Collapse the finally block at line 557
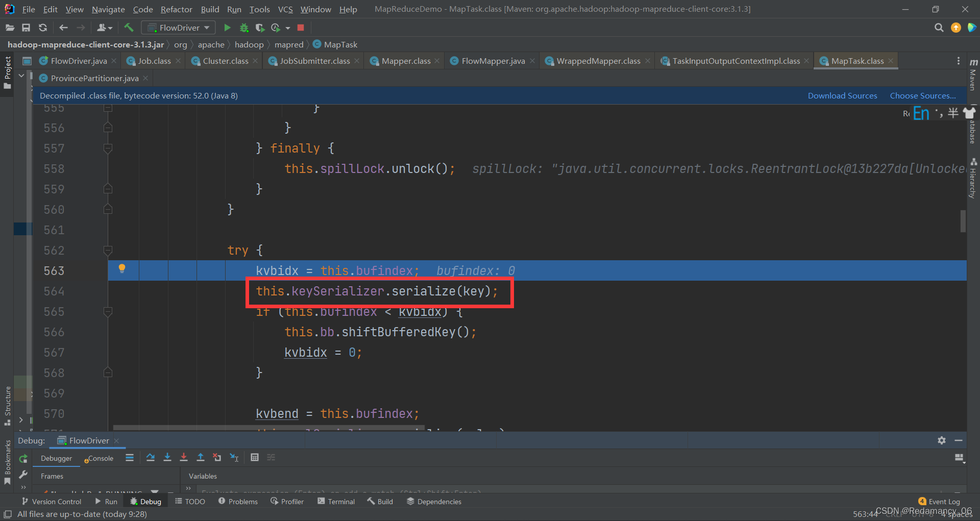 click(x=108, y=148)
